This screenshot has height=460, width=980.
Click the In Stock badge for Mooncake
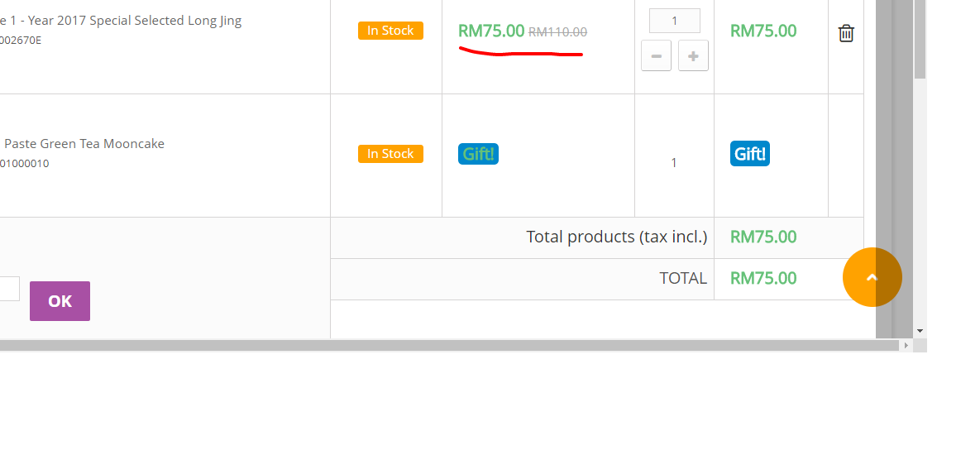coord(390,154)
